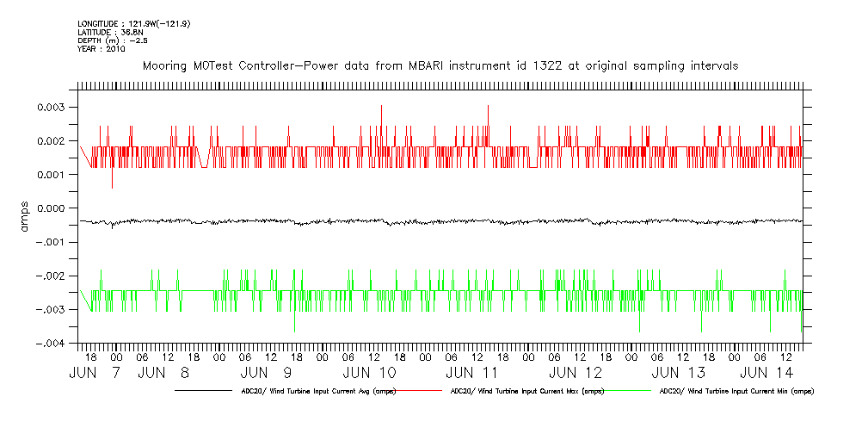Select the Wind Turbine Input Current Min legend label

point(736,391)
